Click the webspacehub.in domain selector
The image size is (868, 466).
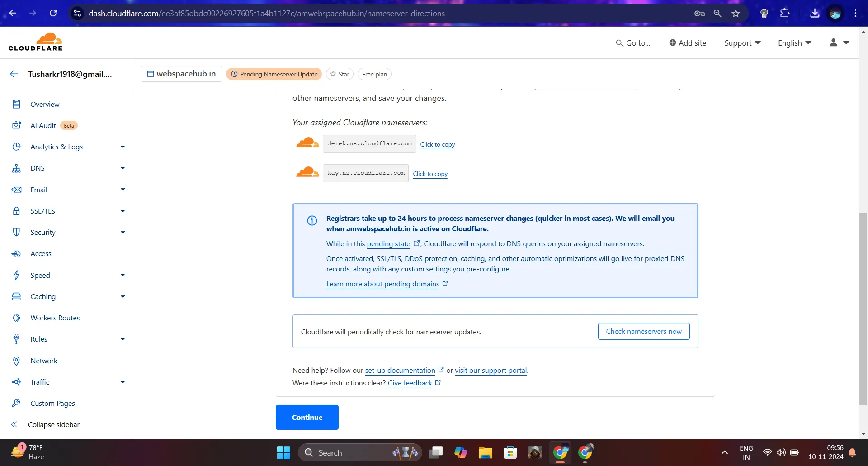(x=181, y=74)
